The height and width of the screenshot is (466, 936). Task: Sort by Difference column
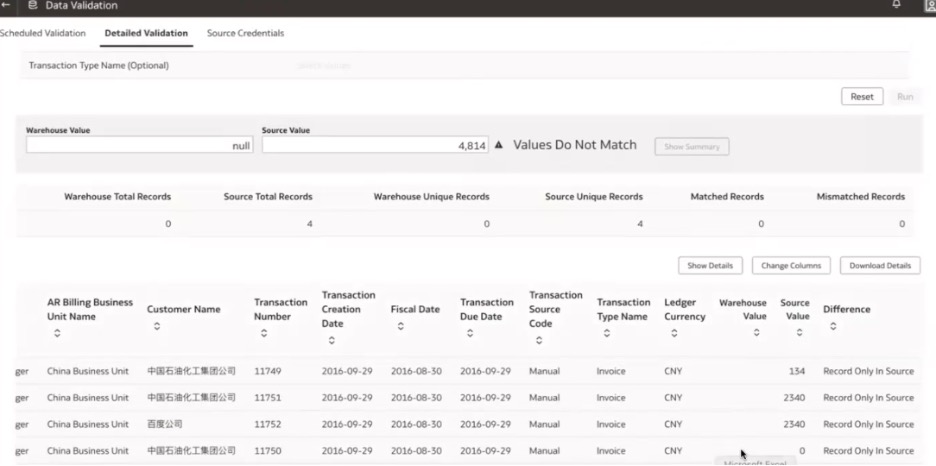point(833,326)
